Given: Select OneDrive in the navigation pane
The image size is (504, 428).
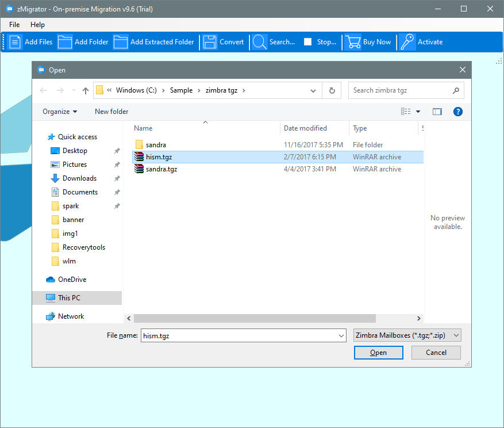Looking at the screenshot, I should point(72,280).
